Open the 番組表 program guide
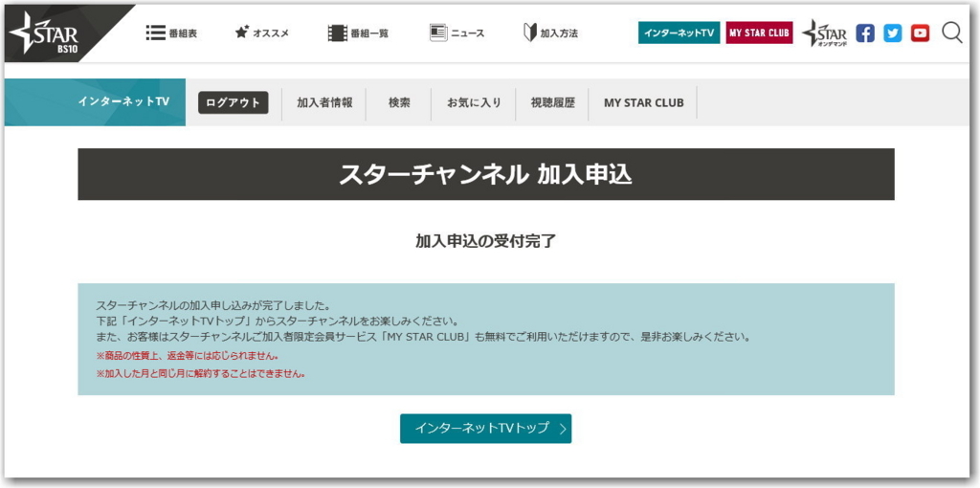 [171, 33]
